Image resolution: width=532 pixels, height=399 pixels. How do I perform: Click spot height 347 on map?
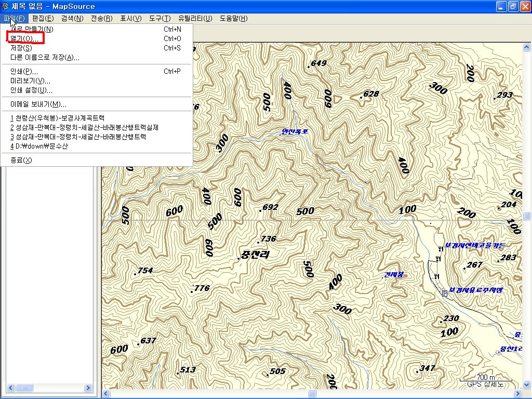click(427, 368)
